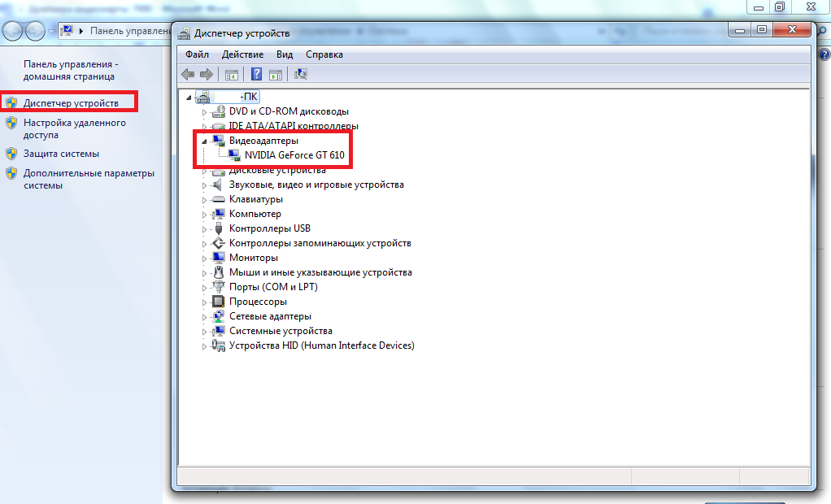Open Защита системы link
This screenshot has width=831, height=504.
pos(62,154)
